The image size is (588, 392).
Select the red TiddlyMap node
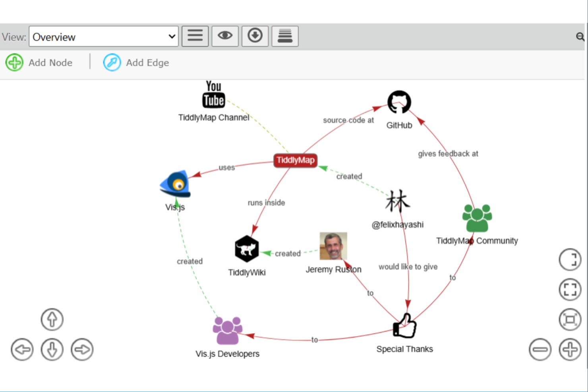[x=295, y=160]
